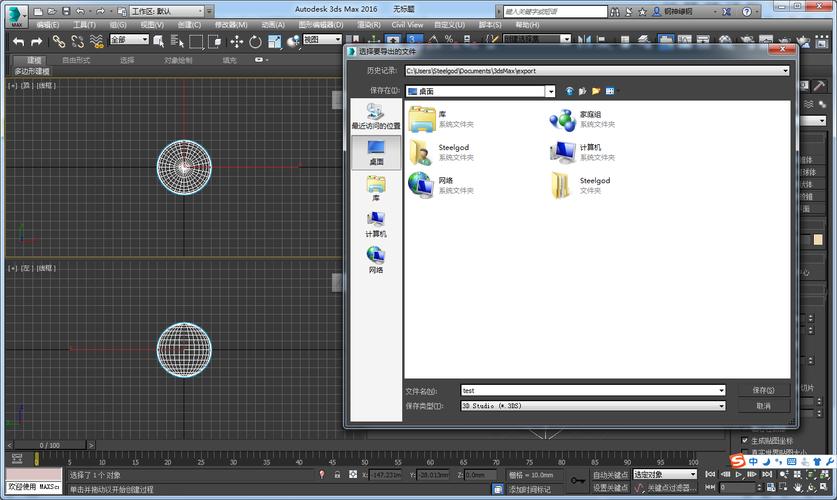
Task: Click the 3ds Max application logo button
Action: [x=17, y=17]
